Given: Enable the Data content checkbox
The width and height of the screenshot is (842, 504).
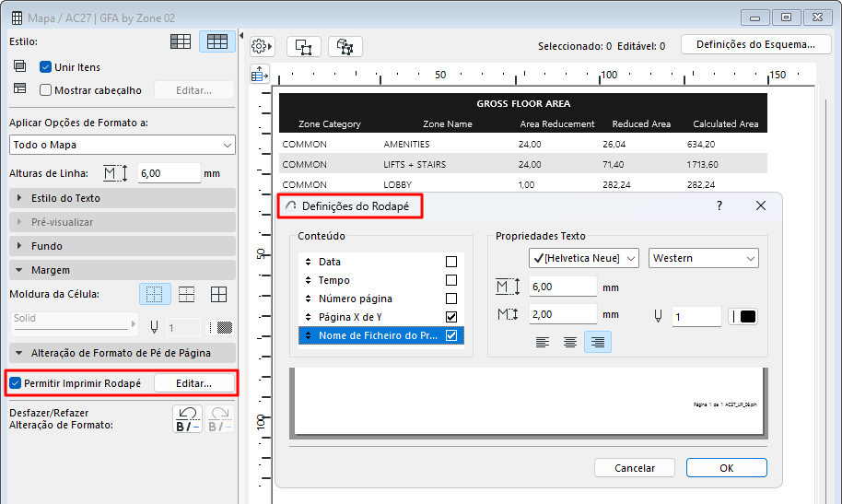Looking at the screenshot, I should (451, 262).
